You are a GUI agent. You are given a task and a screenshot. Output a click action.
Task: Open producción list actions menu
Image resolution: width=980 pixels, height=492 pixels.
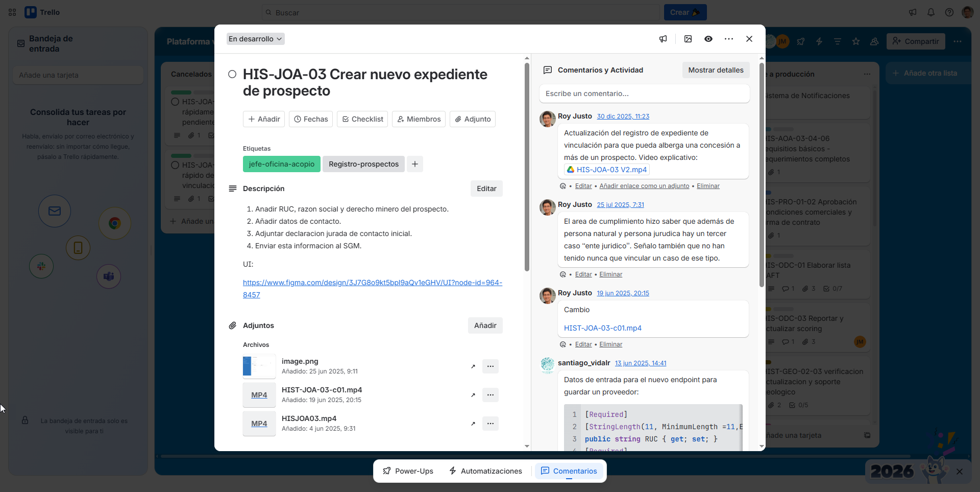pyautogui.click(x=867, y=74)
